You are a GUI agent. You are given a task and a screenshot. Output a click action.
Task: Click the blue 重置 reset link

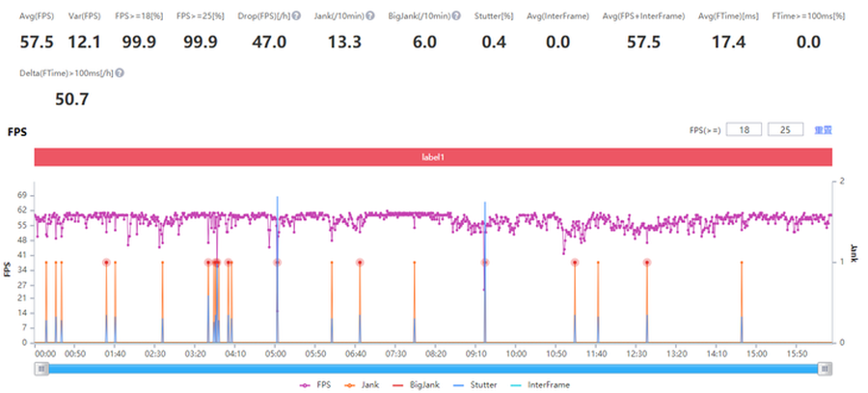(824, 129)
